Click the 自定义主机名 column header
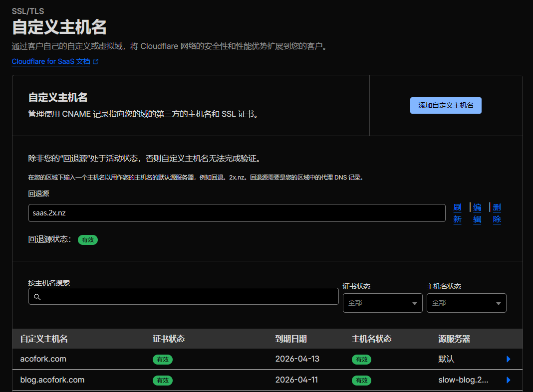 pyautogui.click(x=44, y=339)
